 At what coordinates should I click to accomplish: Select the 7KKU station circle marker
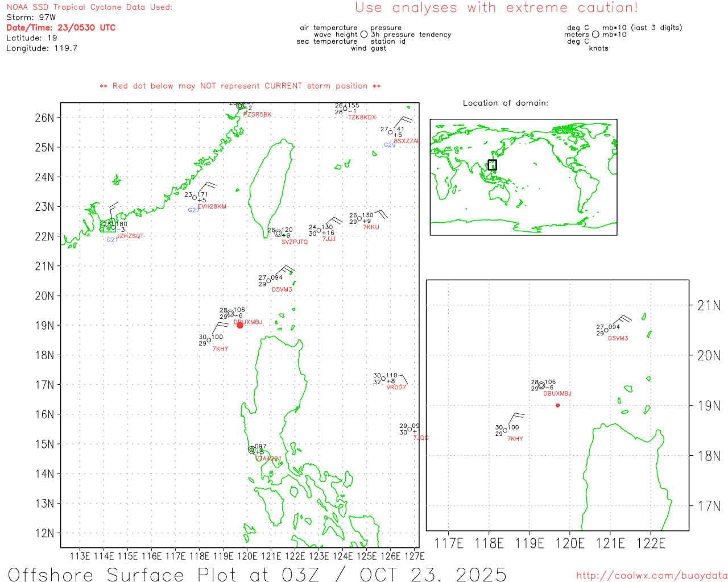(359, 219)
